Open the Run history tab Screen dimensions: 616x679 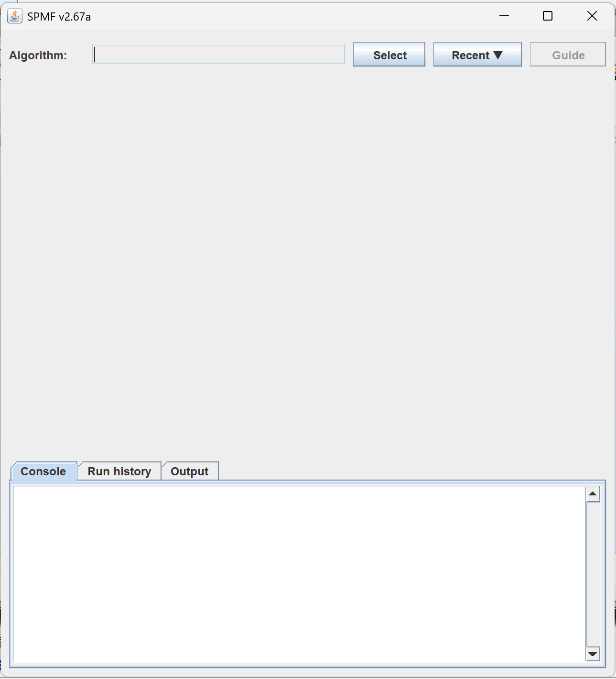click(x=119, y=471)
